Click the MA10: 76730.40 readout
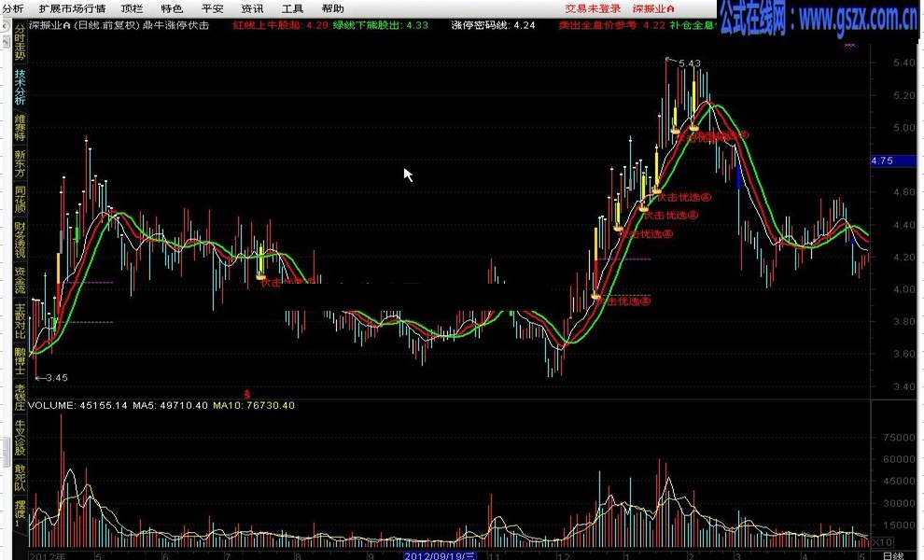This screenshot has width=924, height=560. coord(253,406)
